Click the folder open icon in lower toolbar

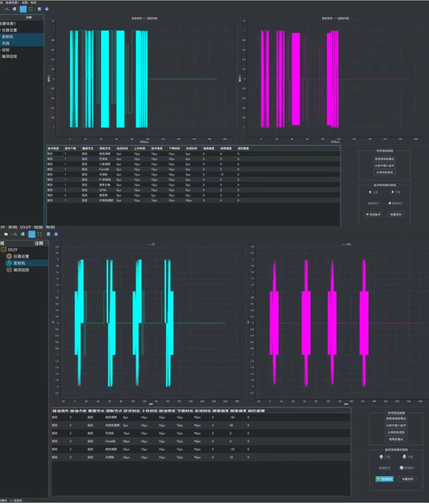(6, 234)
